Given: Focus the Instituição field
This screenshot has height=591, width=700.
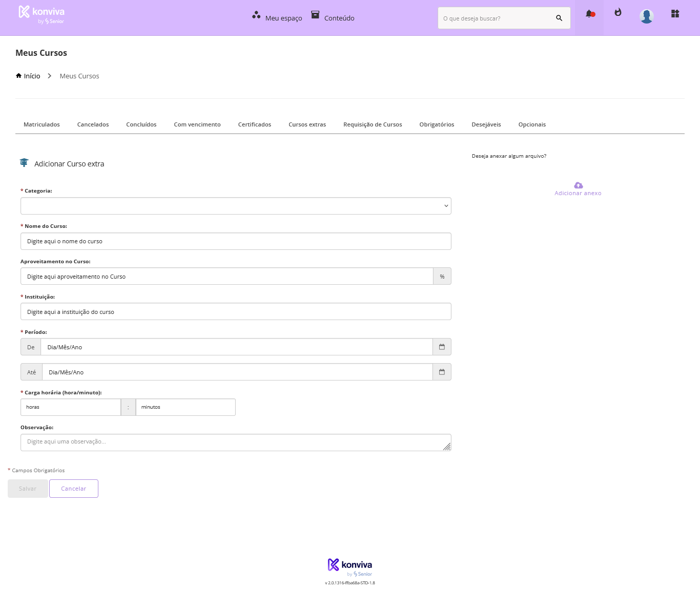Looking at the screenshot, I should (236, 311).
